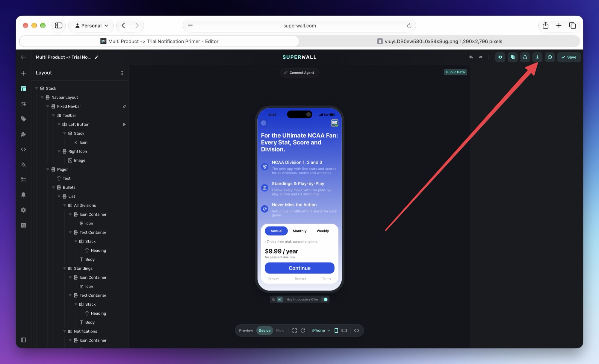
Task: Click the fullscreen fit icon in bottom bar
Action: click(x=295, y=330)
